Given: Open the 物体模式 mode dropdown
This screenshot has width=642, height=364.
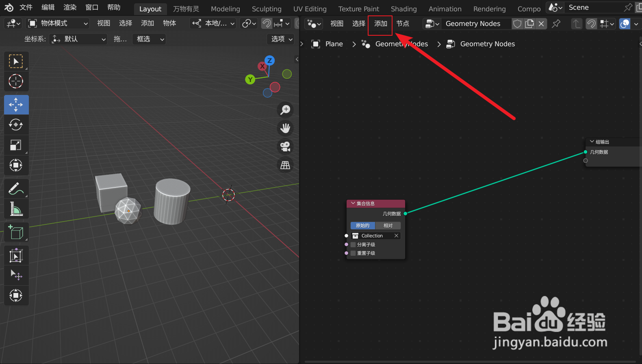Looking at the screenshot, I should [58, 24].
